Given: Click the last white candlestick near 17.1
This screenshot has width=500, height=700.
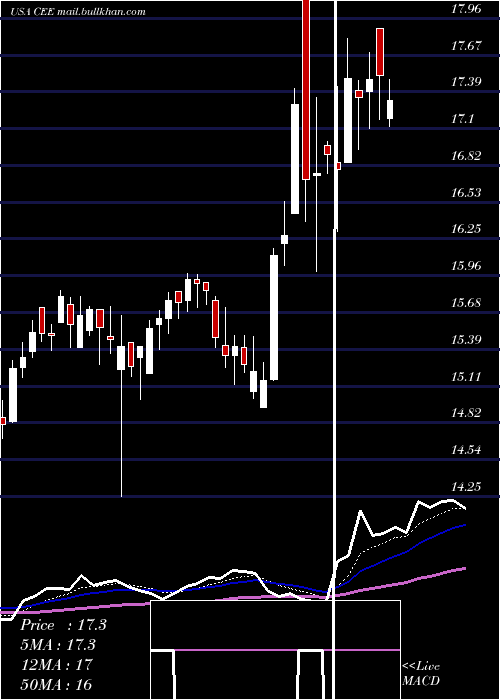Looking at the screenshot, I should (x=390, y=109).
